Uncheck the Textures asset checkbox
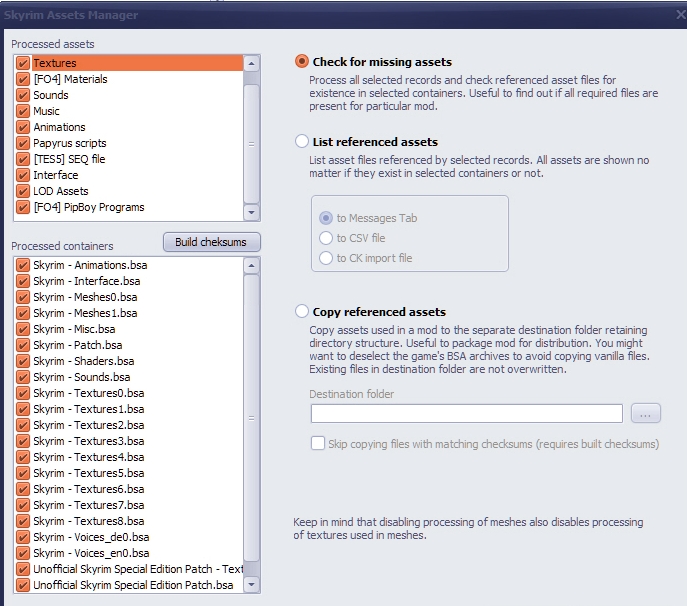The image size is (687, 606). point(23,63)
